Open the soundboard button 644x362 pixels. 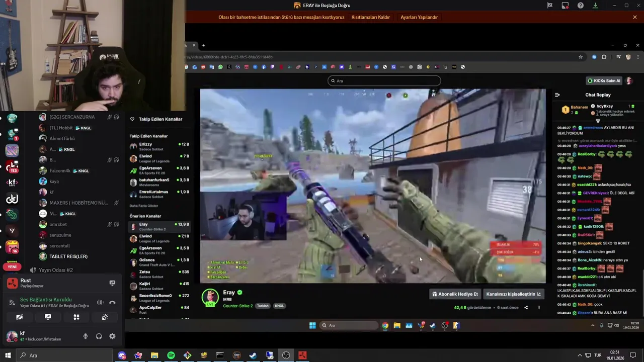105,317
